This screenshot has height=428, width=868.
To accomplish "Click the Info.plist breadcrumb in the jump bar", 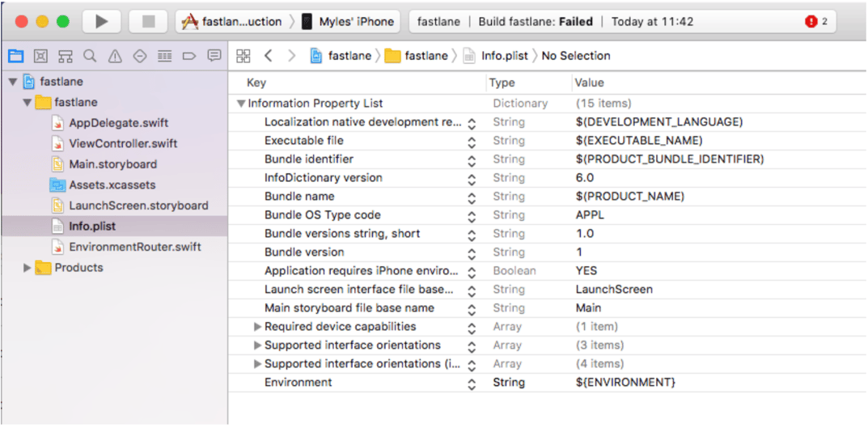I will click(x=496, y=56).
